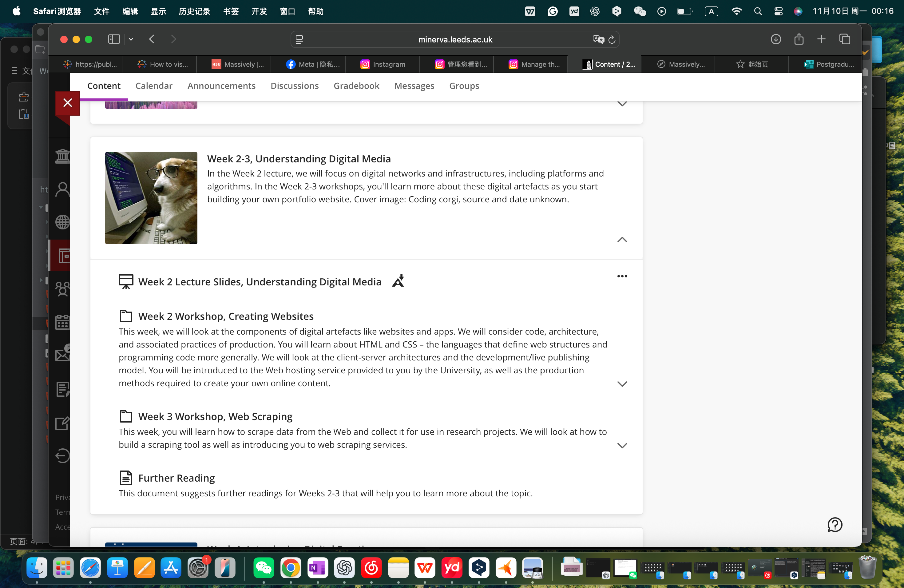Click the Ally accessibility icon beside Lecture Slides
Viewport: 904px width, 588px height.
[x=398, y=281]
